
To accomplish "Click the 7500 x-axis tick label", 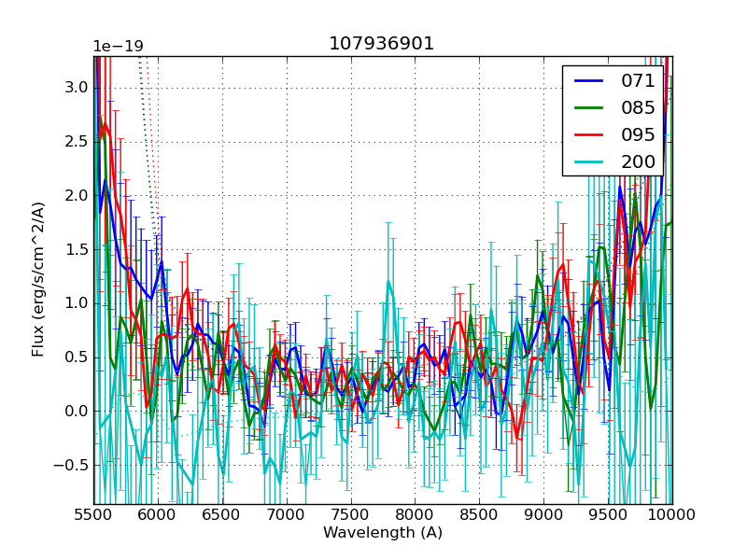I will point(351,514).
